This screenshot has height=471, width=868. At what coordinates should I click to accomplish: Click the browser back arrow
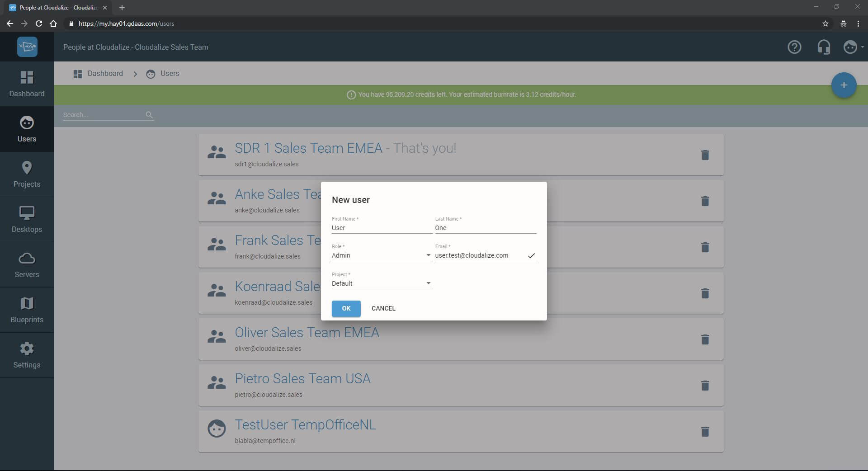[x=10, y=24]
